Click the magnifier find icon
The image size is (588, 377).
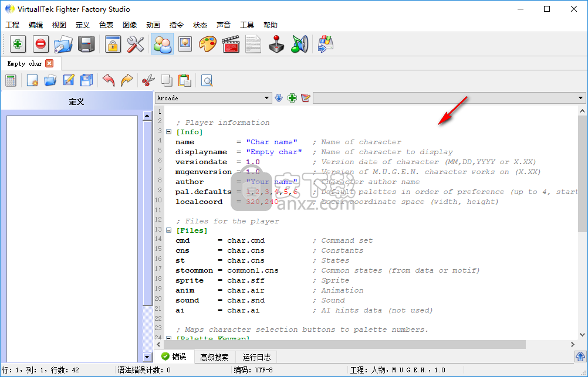tap(207, 80)
